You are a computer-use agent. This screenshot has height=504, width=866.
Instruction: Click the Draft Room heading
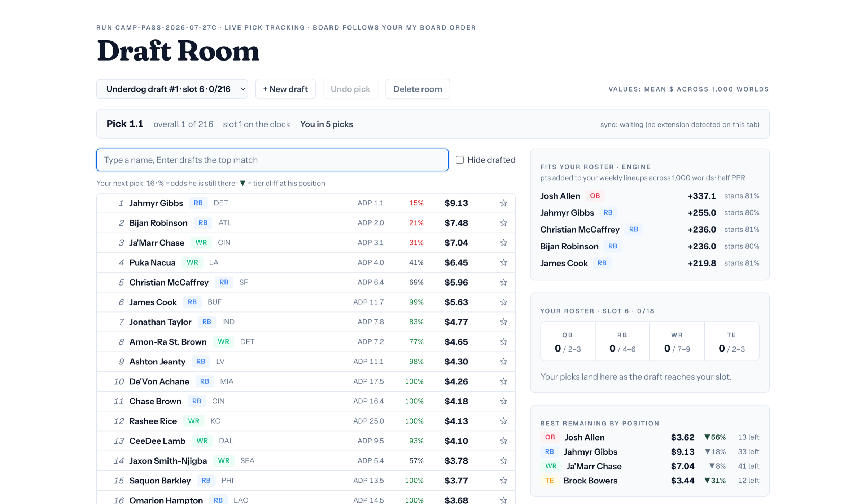[x=178, y=51]
